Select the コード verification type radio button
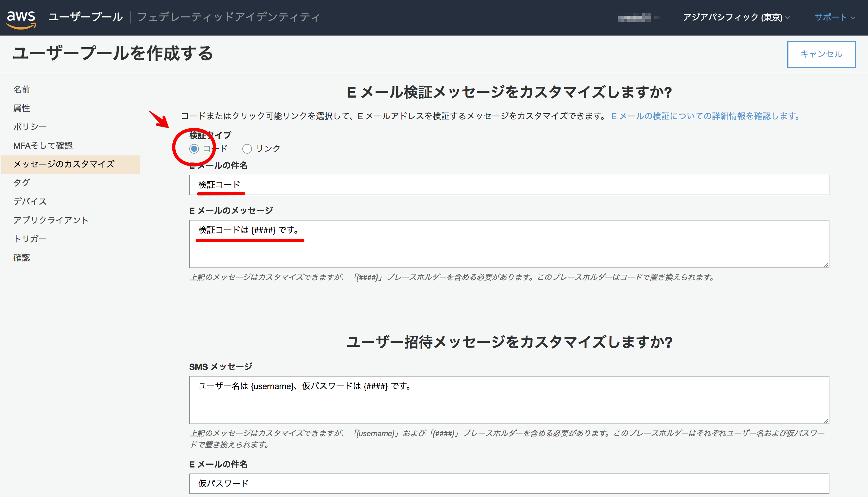The image size is (868, 497). point(194,149)
